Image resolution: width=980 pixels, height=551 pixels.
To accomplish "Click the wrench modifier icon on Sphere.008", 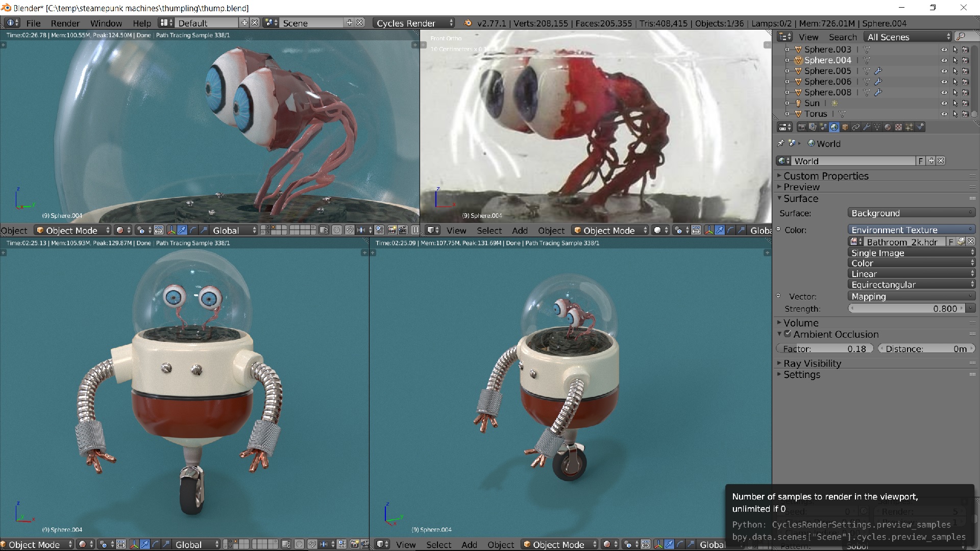I will (878, 92).
